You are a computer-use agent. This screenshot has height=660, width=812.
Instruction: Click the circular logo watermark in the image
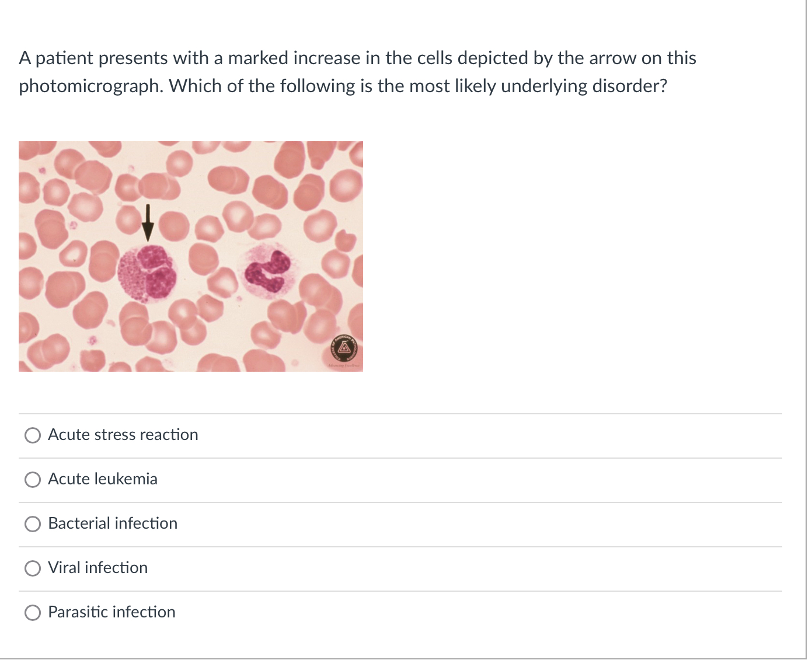[344, 349]
